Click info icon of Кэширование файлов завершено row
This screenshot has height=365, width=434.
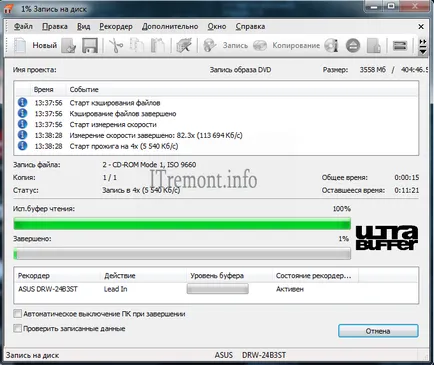[x=22, y=113]
